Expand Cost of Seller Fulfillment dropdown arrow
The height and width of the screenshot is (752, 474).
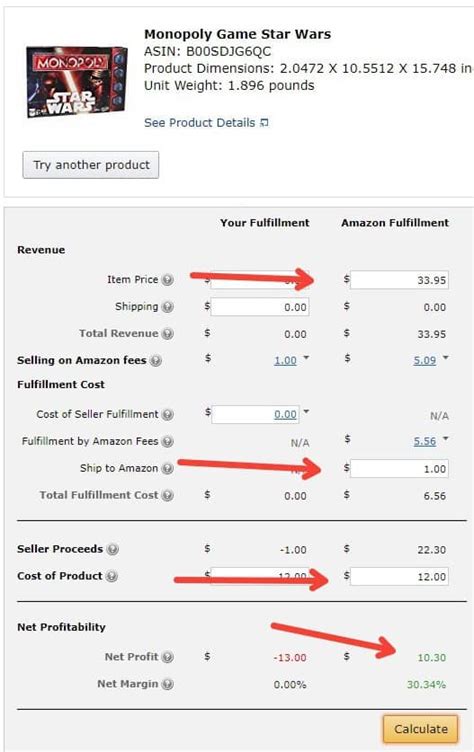(x=307, y=411)
